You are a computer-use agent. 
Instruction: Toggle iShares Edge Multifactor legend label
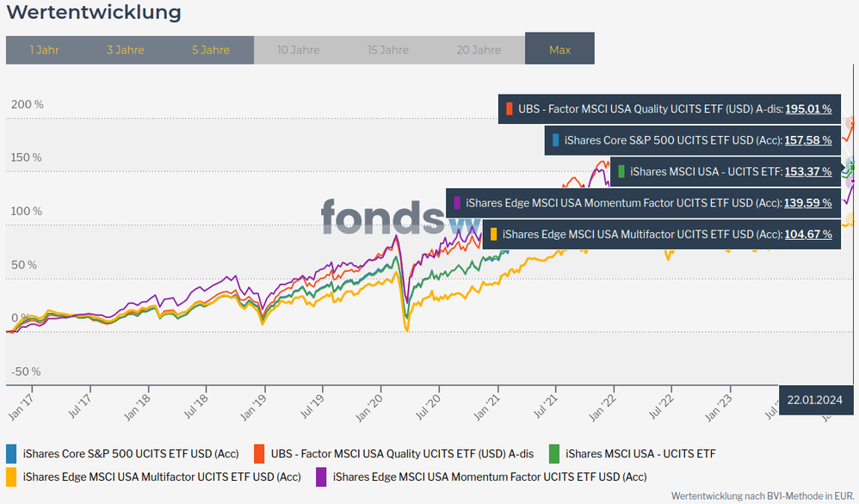point(162,476)
